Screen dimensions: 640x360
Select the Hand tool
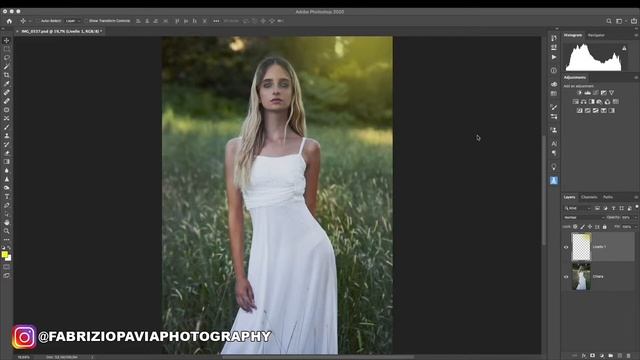(x=7, y=222)
